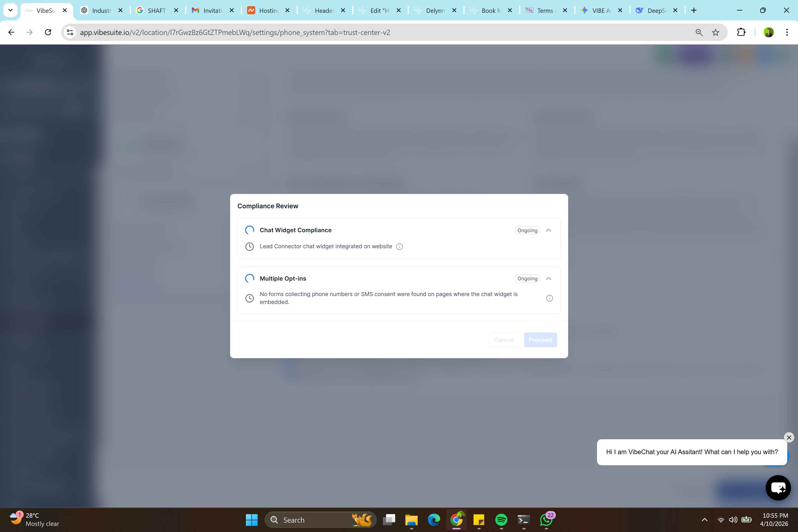798x532 pixels.
Task: Open the volume control in system tray
Action: [733, 520]
